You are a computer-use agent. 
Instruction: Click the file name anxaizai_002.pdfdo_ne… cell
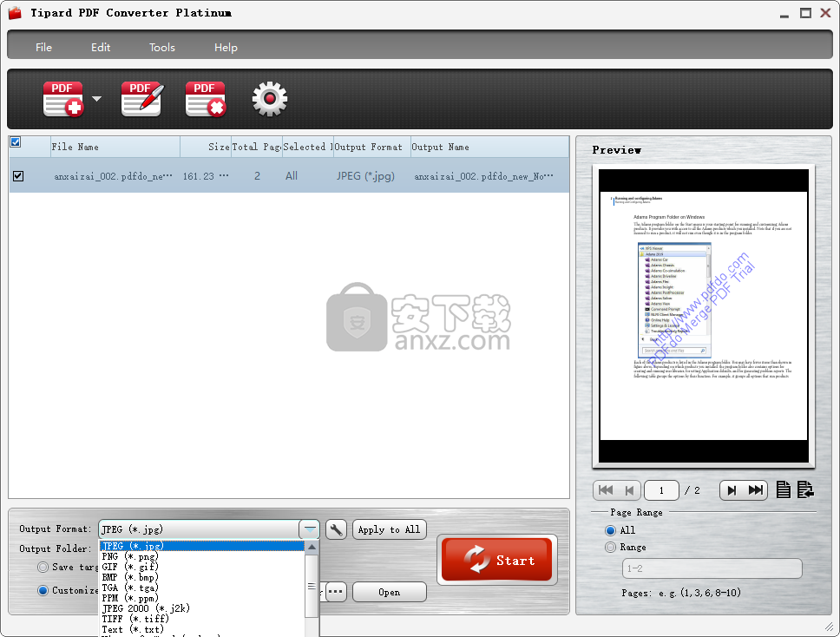tap(114, 175)
